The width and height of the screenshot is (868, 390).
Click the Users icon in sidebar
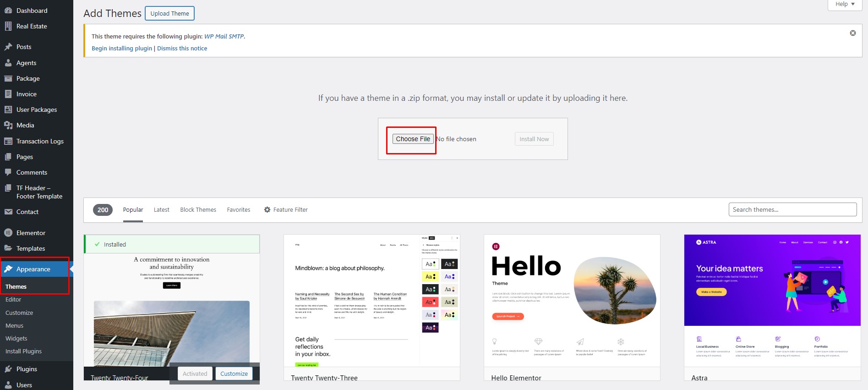point(8,385)
